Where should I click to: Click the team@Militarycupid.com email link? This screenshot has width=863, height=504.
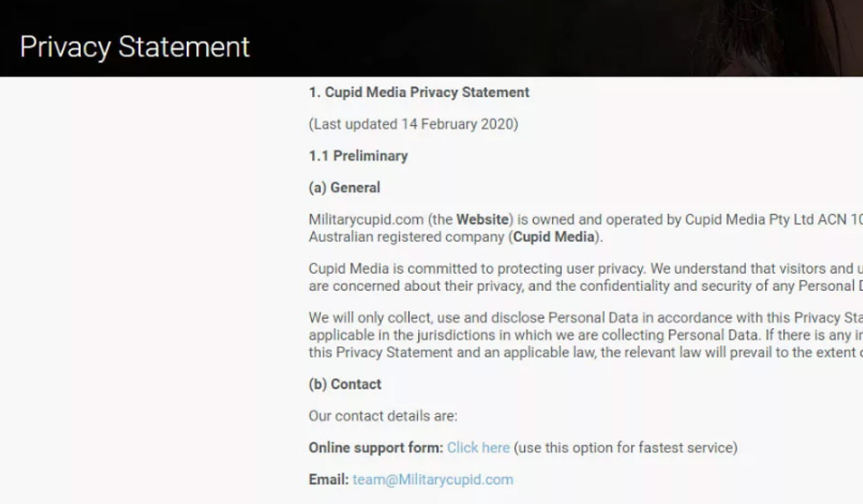(432, 480)
